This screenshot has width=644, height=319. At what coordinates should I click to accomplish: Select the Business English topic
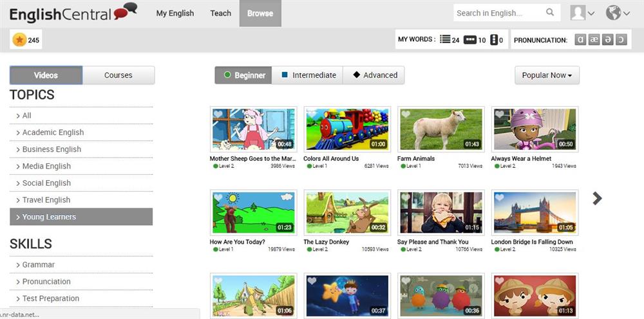pyautogui.click(x=52, y=149)
